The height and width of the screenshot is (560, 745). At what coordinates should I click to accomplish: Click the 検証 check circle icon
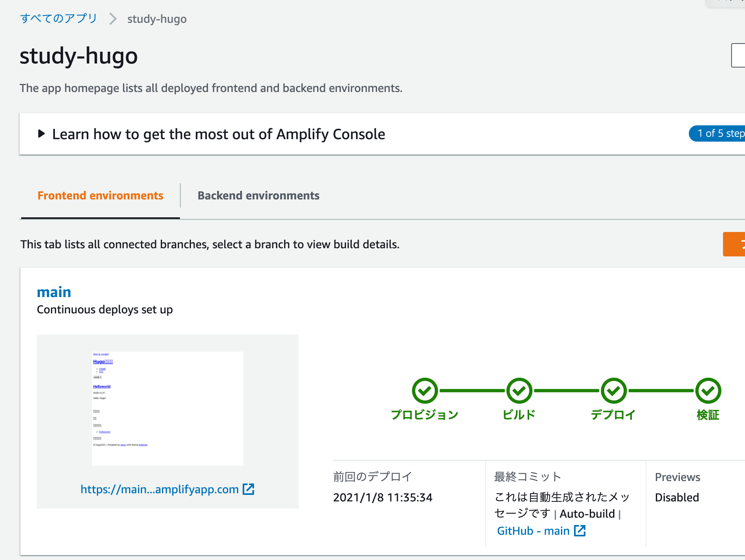tap(708, 391)
